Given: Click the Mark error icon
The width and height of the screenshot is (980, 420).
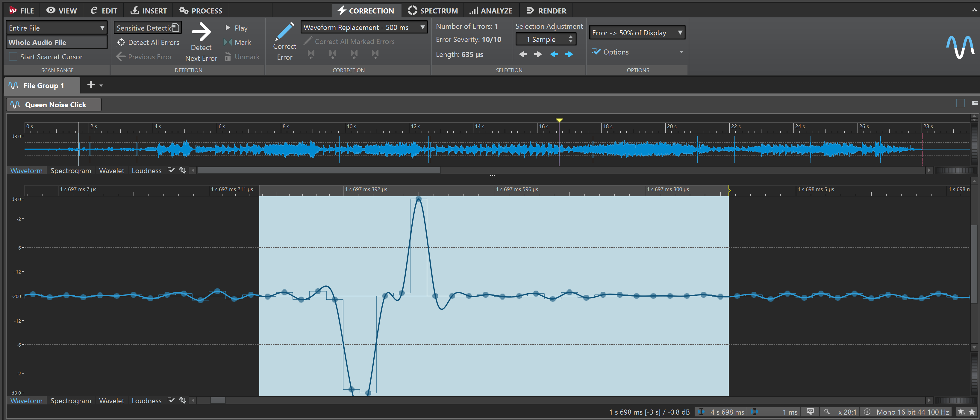Looking at the screenshot, I should 228,42.
